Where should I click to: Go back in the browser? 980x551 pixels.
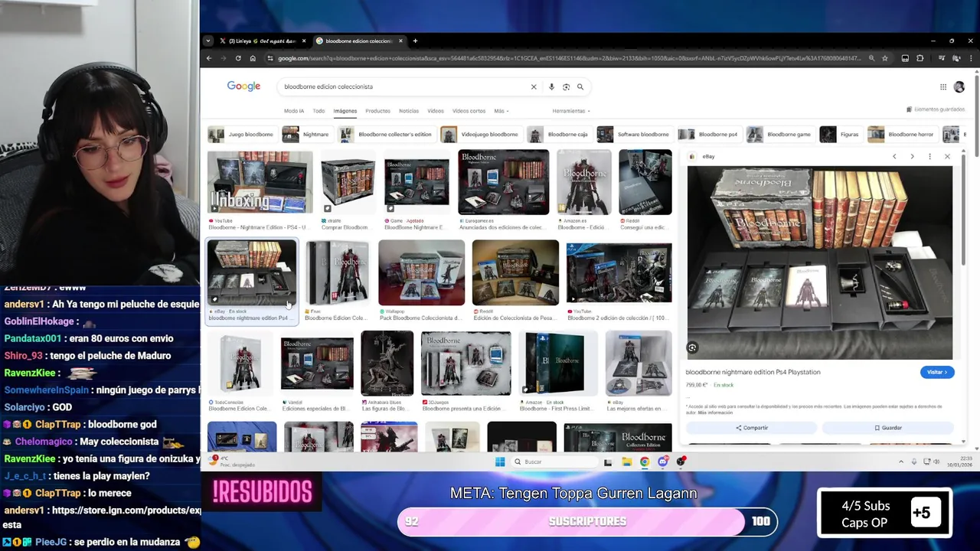pyautogui.click(x=209, y=58)
